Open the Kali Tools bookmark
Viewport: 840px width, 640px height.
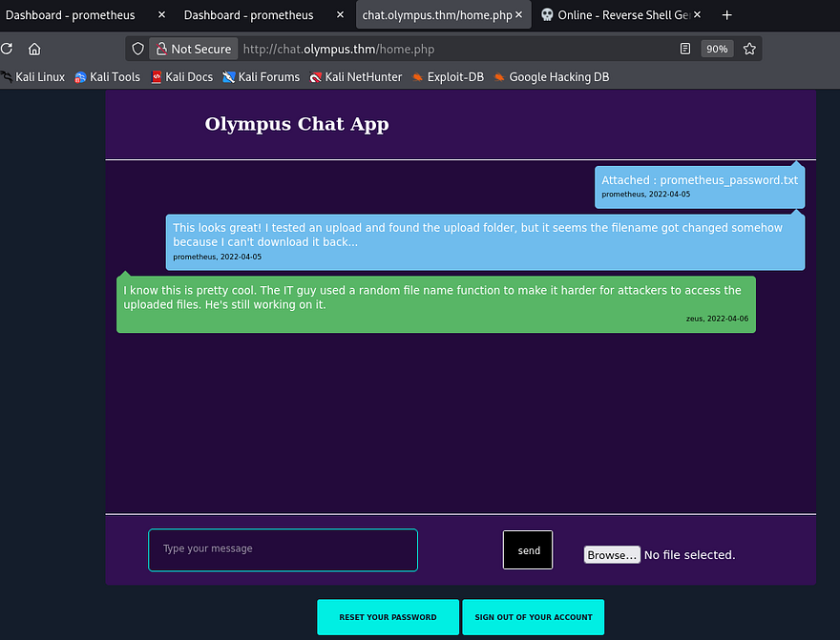(108, 77)
